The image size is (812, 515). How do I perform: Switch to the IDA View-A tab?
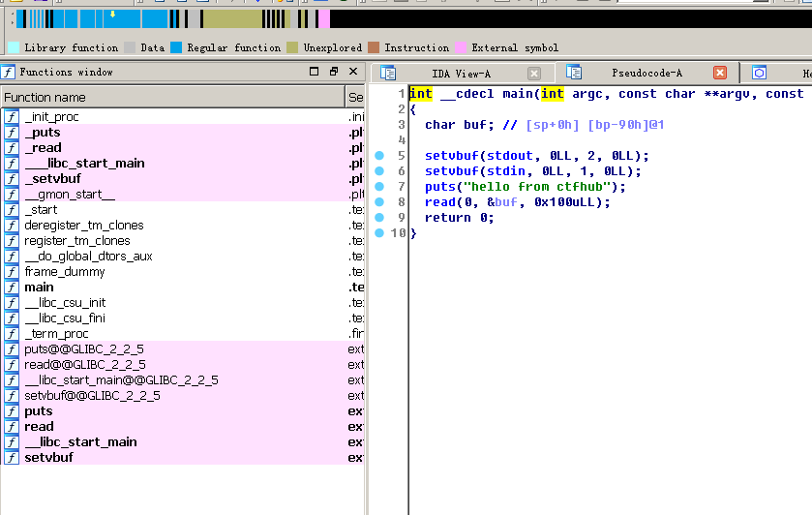pos(459,74)
